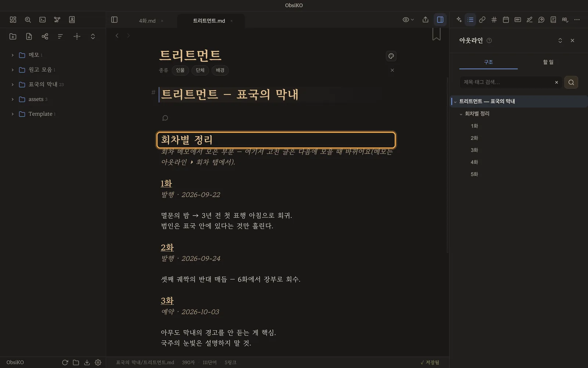Navigate back with the left arrow
Viewport: 588px width, 368px height.
(117, 36)
